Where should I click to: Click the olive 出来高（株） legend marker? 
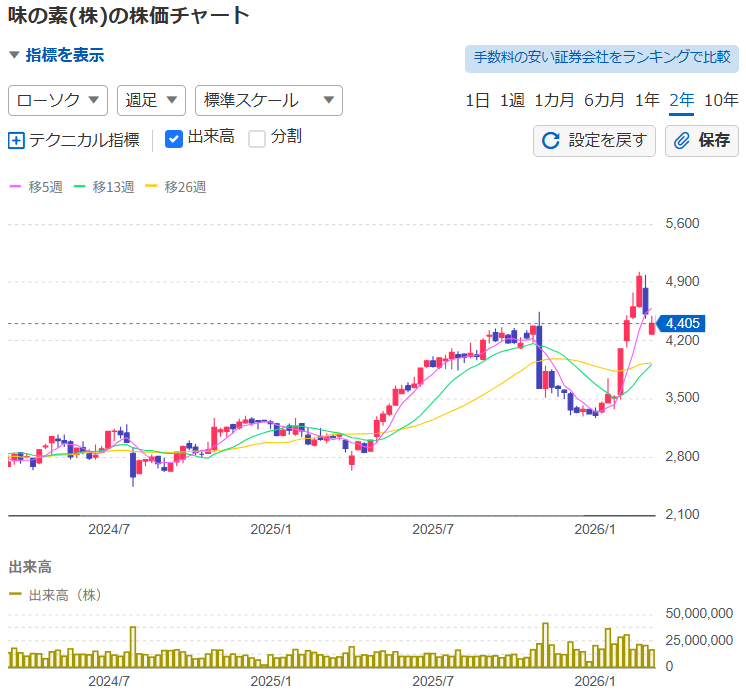pyautogui.click(x=15, y=595)
